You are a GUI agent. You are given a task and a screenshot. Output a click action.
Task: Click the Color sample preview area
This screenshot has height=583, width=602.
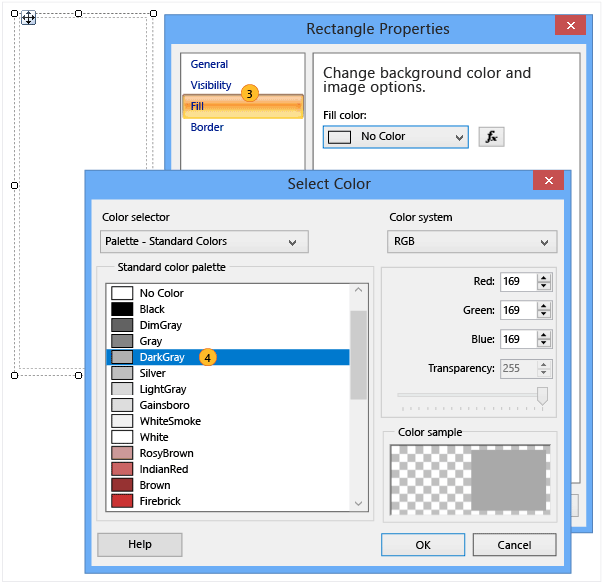tap(470, 479)
